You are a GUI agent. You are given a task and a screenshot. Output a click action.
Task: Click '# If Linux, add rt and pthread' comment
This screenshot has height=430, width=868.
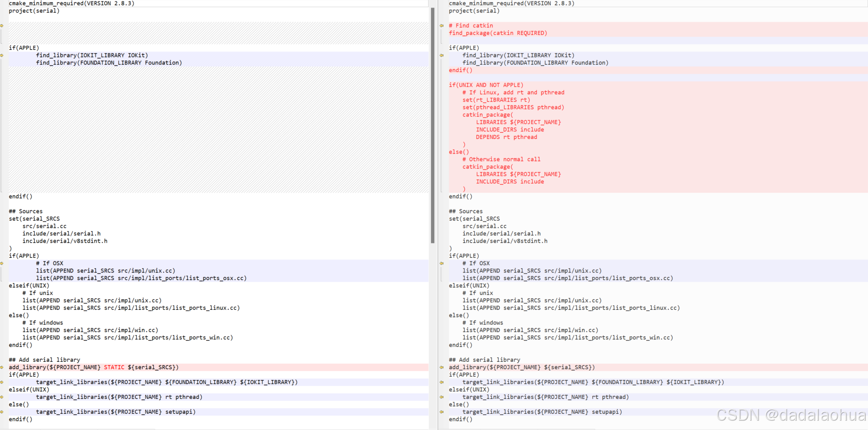tap(513, 92)
